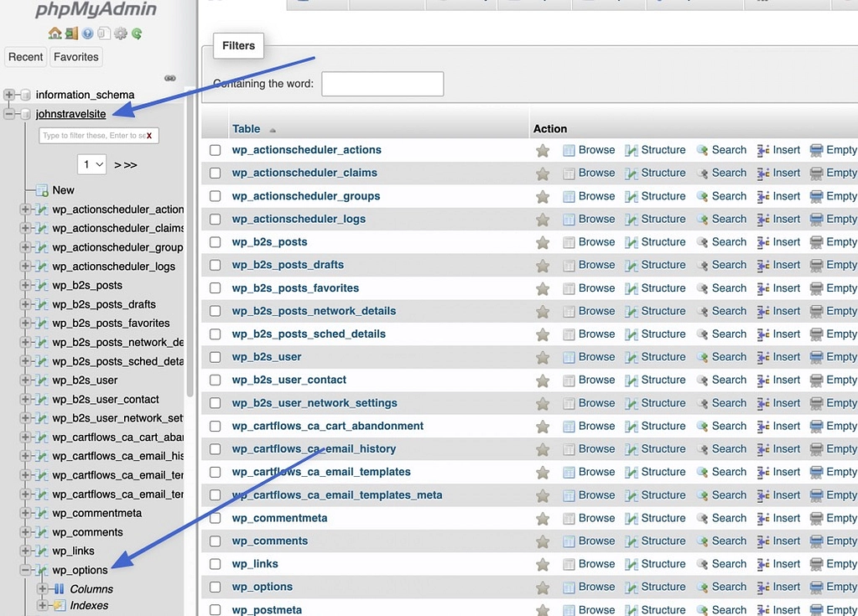Clear the tree filter with the red X

(148, 136)
